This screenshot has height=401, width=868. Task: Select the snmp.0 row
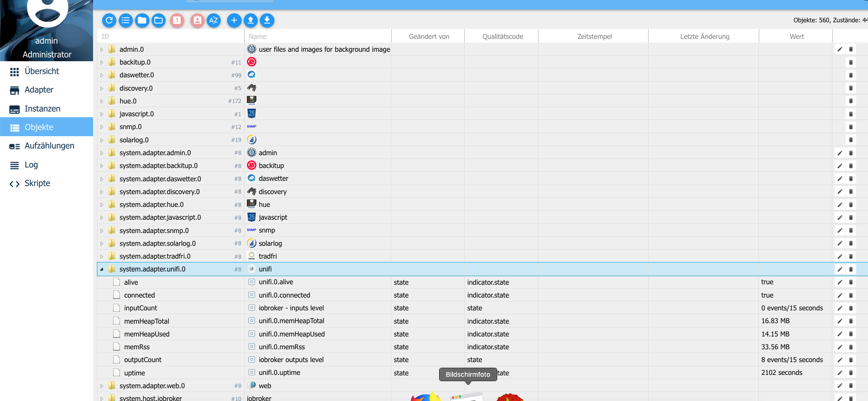482,127
